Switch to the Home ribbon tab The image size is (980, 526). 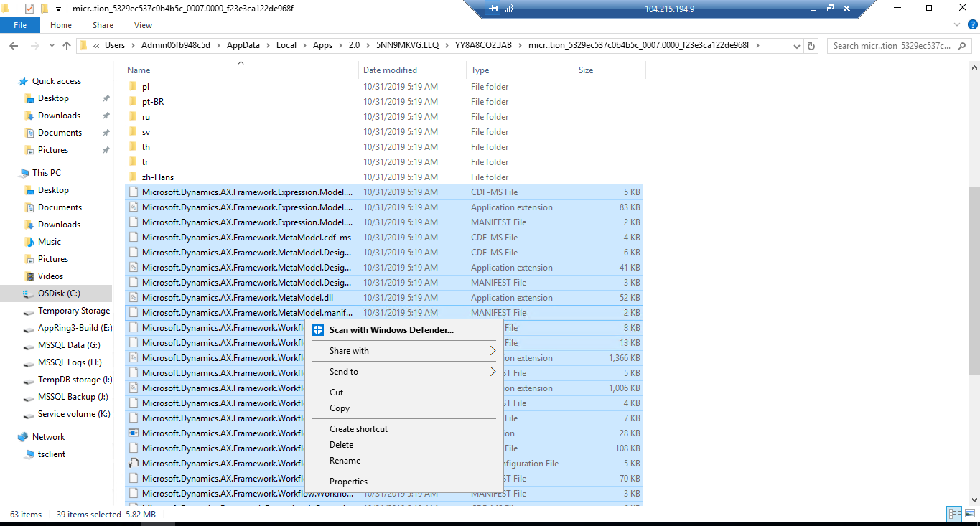tap(61, 25)
